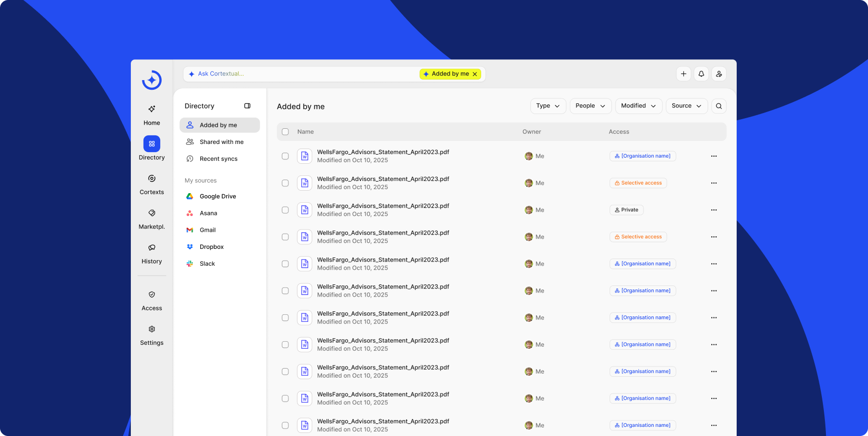Select Recent syncs in Directory
This screenshot has width=868, height=436.
pos(219,159)
